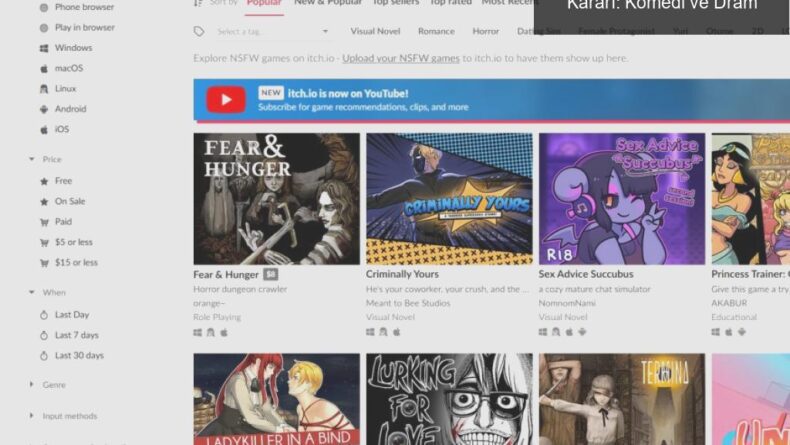Click the cart icon beside $5 or less
This screenshot has width=790, height=445.
44,242
